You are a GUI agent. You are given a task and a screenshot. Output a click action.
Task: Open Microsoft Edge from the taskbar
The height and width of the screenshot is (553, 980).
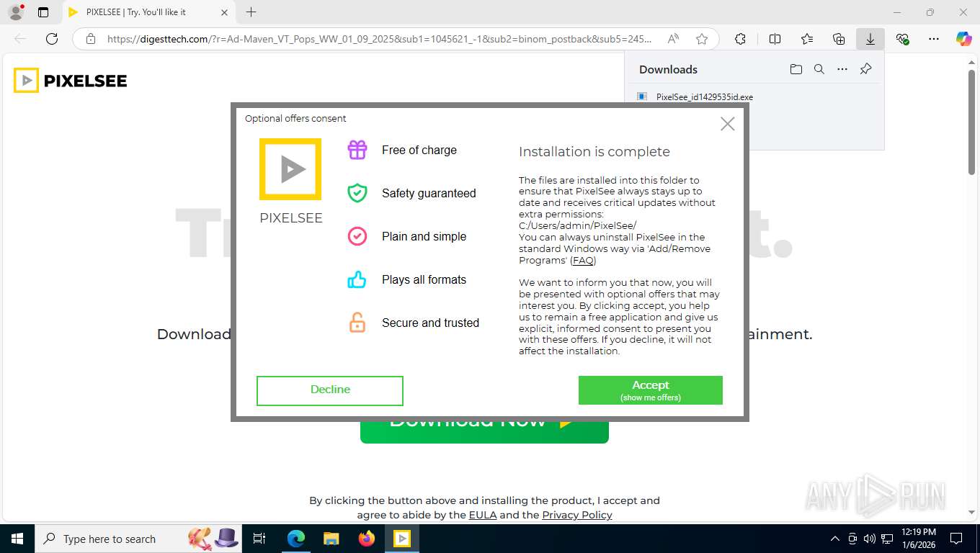pos(295,539)
